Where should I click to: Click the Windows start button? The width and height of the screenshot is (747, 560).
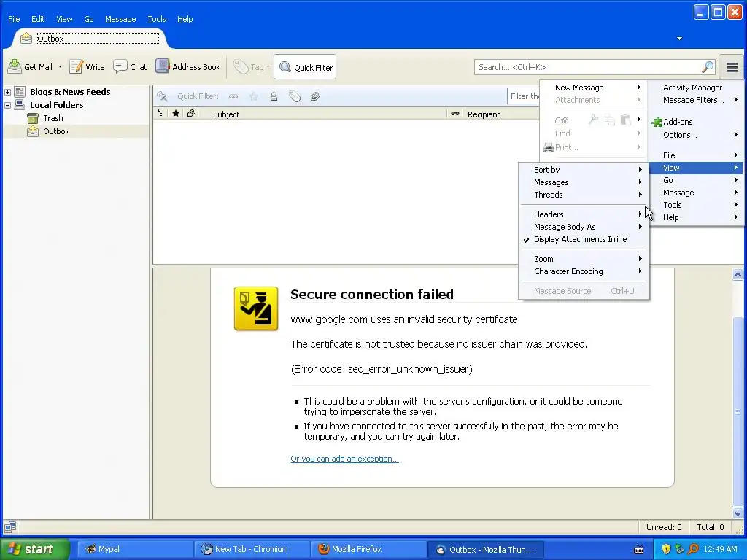pos(34,549)
